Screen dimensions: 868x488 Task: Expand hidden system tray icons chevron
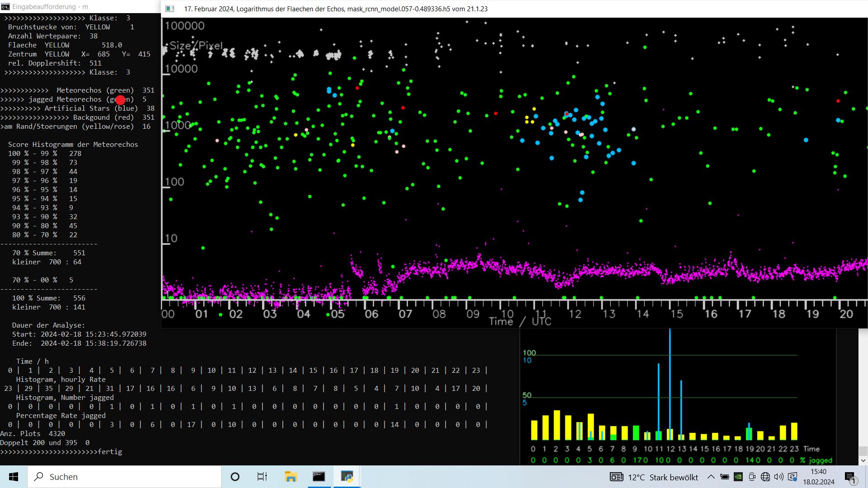(x=711, y=477)
